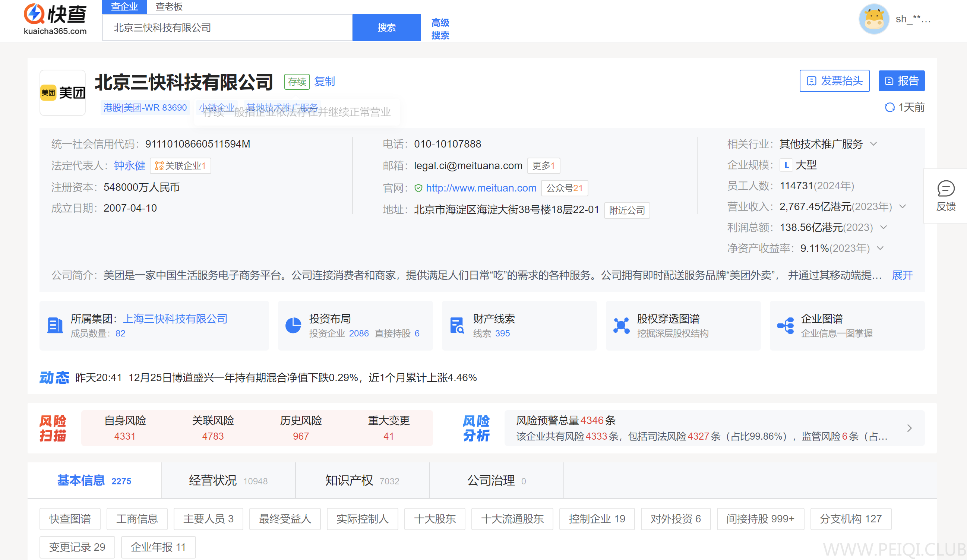Expand the 利润总额 dropdown arrow
The image size is (967, 560).
884,227
